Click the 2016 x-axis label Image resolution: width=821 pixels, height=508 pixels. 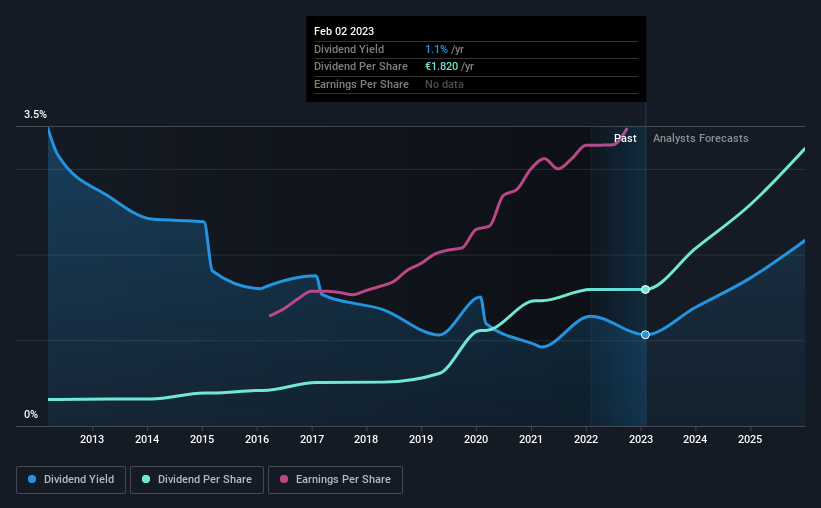click(x=257, y=439)
